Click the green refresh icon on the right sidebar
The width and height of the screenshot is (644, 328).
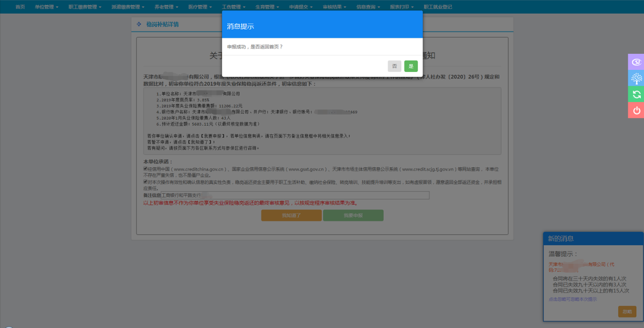point(636,94)
